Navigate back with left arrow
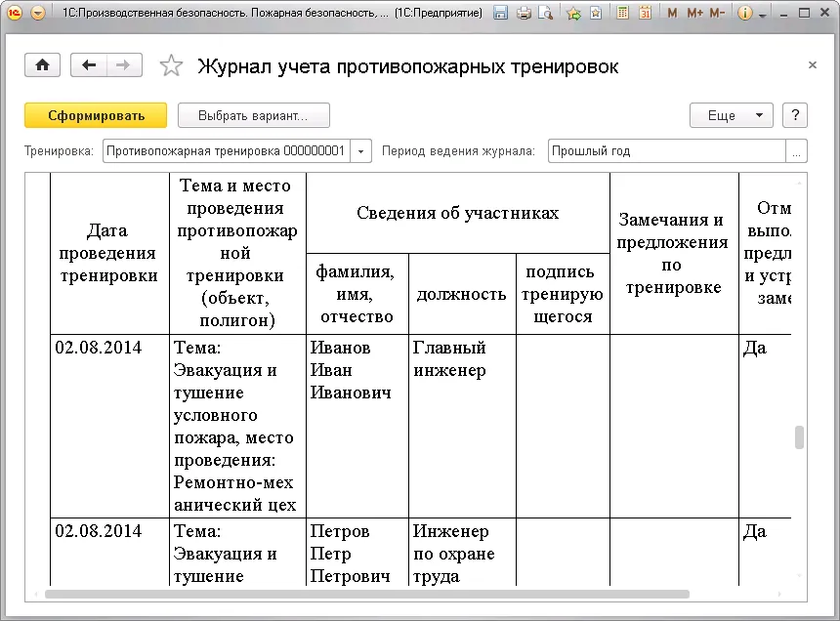Image resolution: width=840 pixels, height=621 pixels. pos(88,65)
